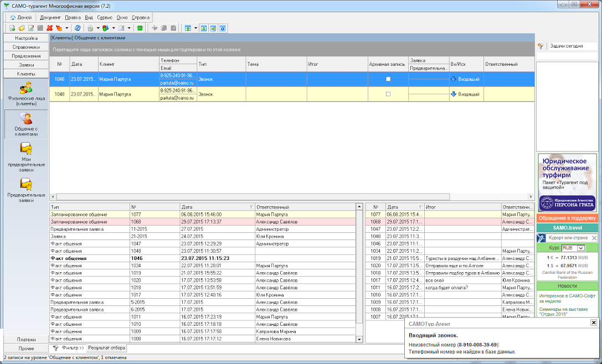
Task: Open the Прочее sidebar section
Action: point(26,349)
